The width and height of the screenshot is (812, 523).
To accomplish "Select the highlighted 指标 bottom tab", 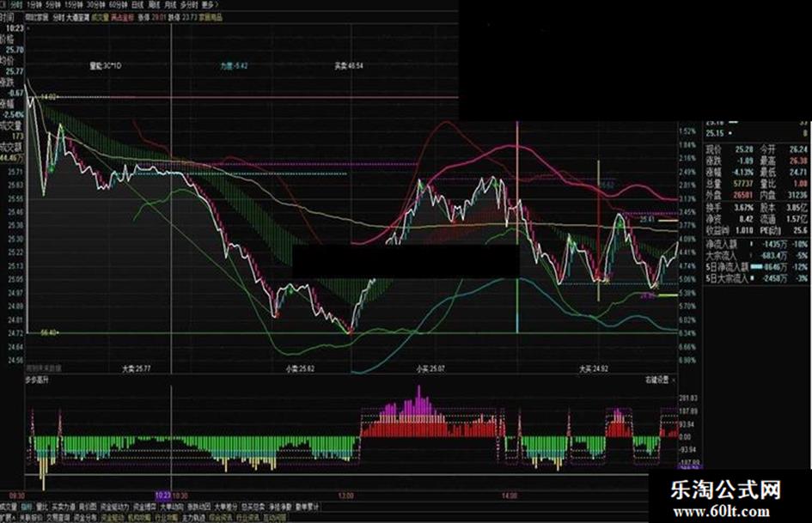I will coord(27,507).
